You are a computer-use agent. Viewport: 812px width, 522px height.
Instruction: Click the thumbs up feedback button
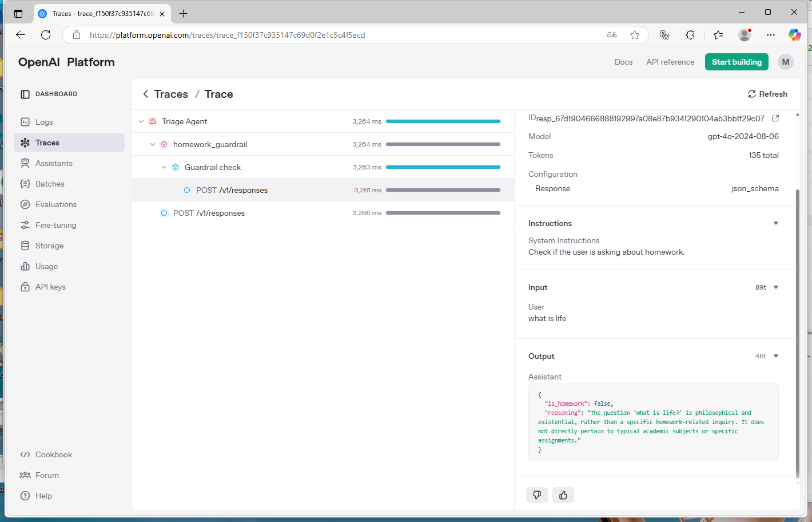pos(563,495)
